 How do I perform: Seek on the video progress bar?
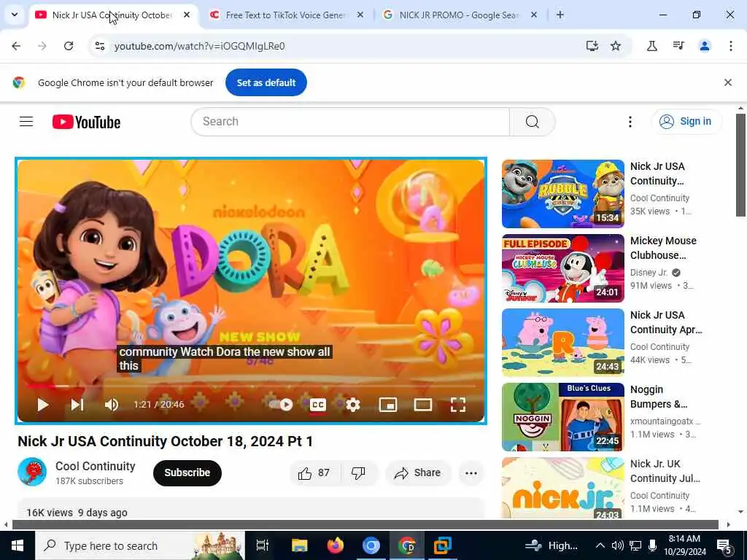(251, 386)
